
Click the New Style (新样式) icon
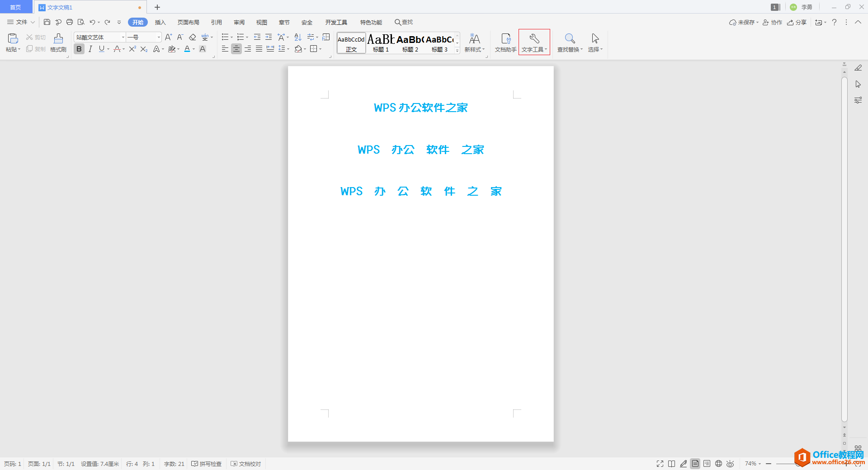[x=474, y=38]
